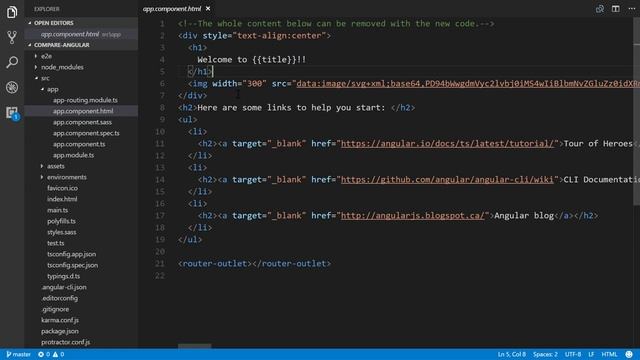The width and height of the screenshot is (640, 360).
Task: Open the Debug view icon
Action: pos(12,87)
